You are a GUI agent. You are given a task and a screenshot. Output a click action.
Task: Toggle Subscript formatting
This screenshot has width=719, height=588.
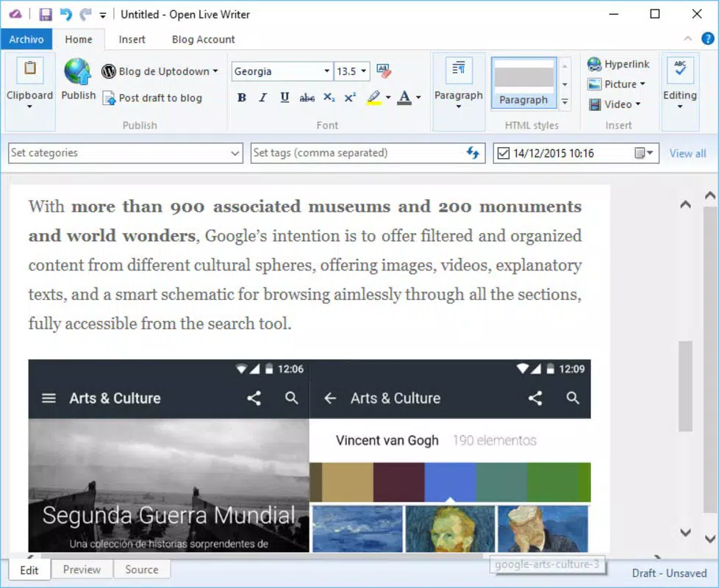click(329, 97)
